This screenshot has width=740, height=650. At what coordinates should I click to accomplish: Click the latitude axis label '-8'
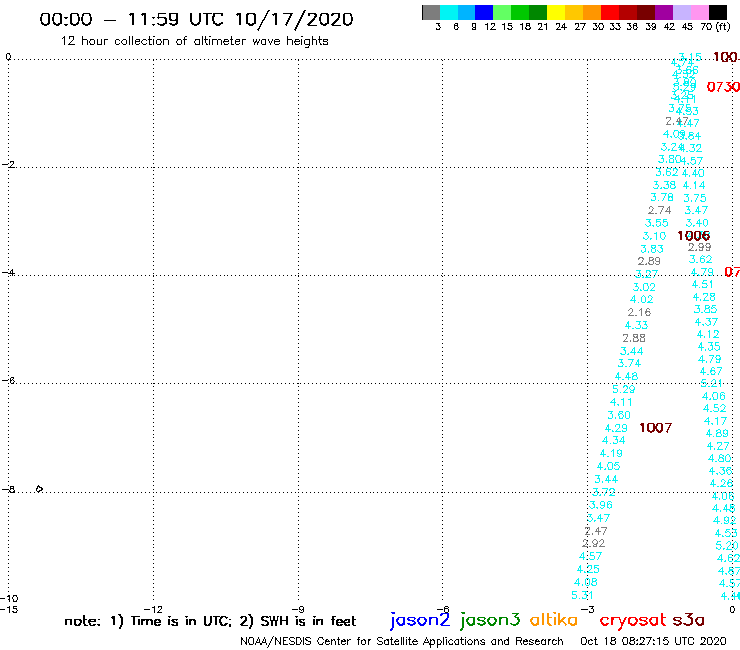tap(8, 490)
